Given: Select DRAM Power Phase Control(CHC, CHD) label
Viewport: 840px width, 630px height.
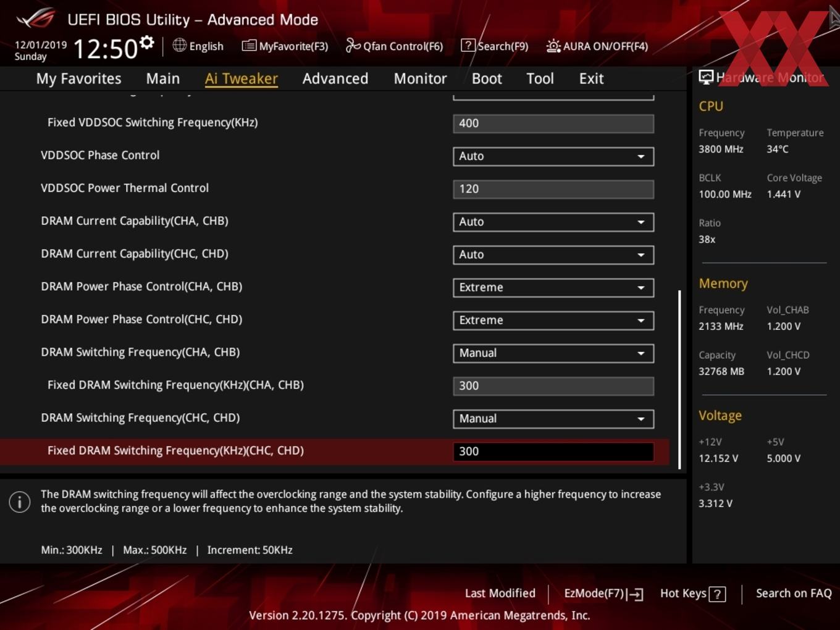Looking at the screenshot, I should 141,319.
